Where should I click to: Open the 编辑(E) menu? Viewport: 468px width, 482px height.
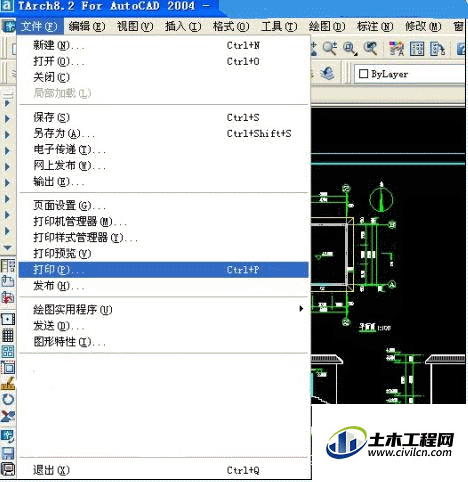[87, 26]
